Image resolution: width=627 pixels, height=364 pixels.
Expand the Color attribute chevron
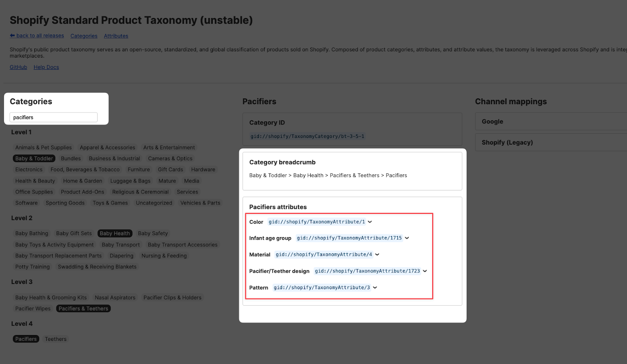coord(370,222)
